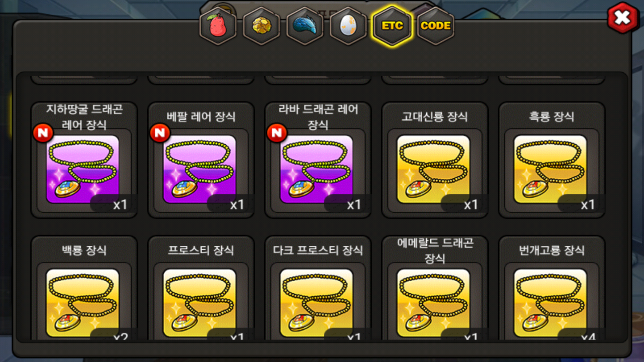Viewport: 644px width, 362px height.
Task: Select the dragon egg tab
Action: (x=348, y=26)
